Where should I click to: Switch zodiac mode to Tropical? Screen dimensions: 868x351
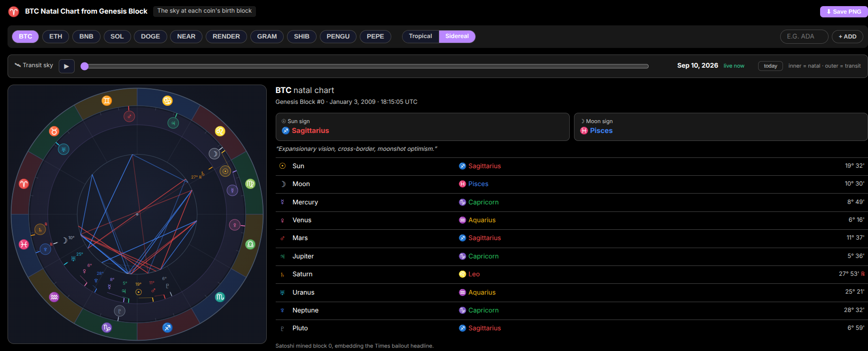pos(420,36)
